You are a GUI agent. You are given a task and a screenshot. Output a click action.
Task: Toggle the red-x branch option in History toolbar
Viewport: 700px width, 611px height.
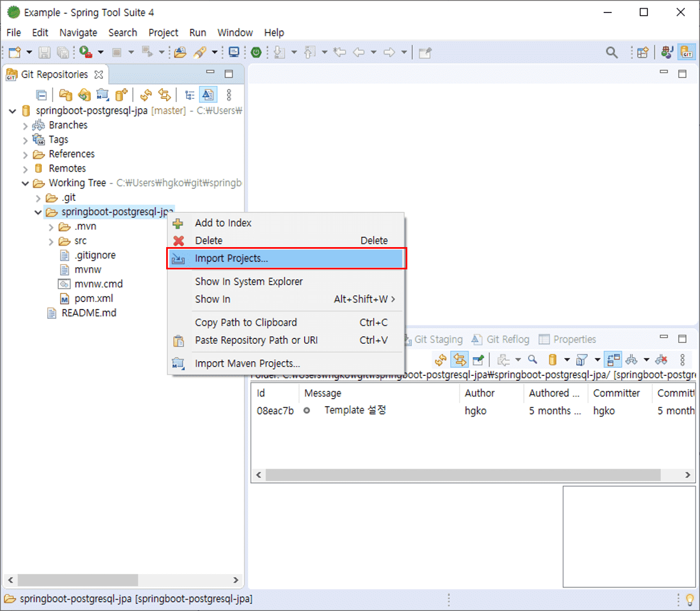coord(661,360)
